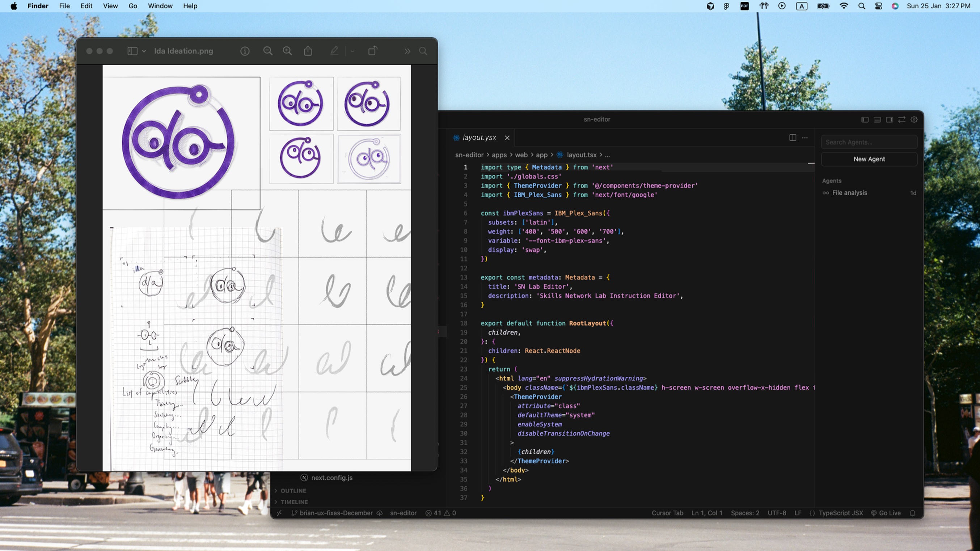The width and height of the screenshot is (980, 551).
Task: Expand the OUTLINE section
Action: [x=293, y=491]
